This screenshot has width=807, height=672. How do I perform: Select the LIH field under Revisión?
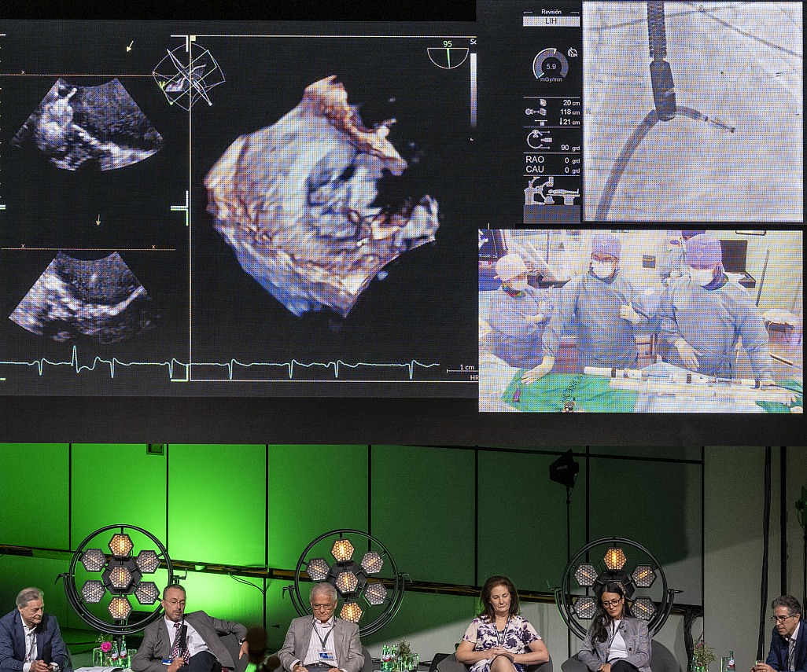[x=551, y=22]
